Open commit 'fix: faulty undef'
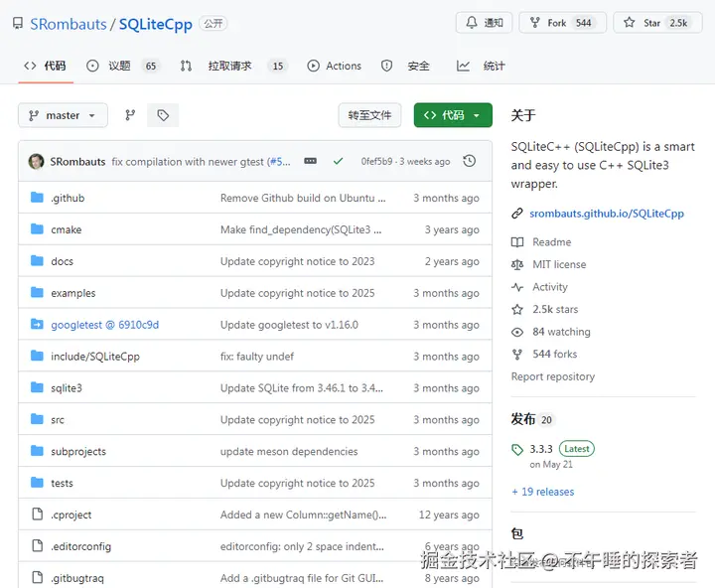The width and height of the screenshot is (715, 588). point(257,357)
